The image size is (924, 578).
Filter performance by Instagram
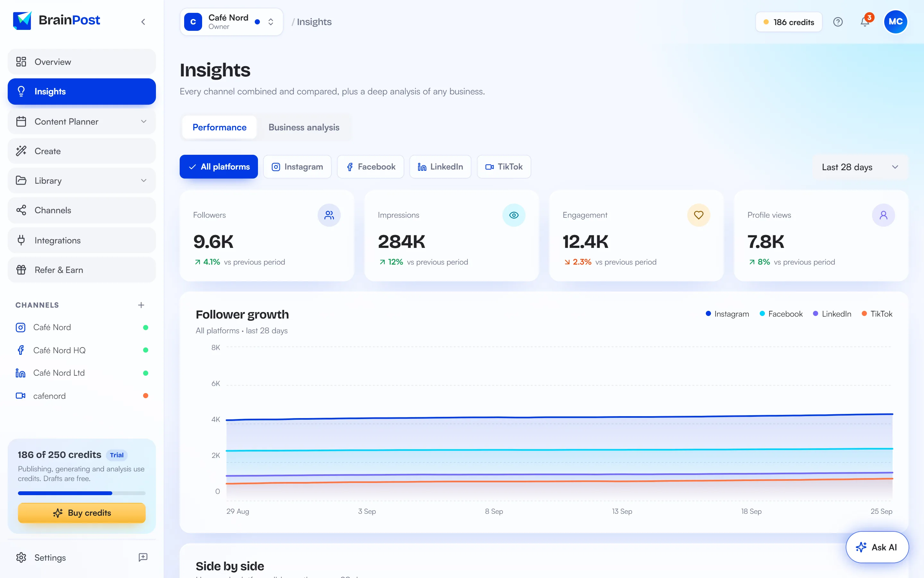tap(297, 167)
